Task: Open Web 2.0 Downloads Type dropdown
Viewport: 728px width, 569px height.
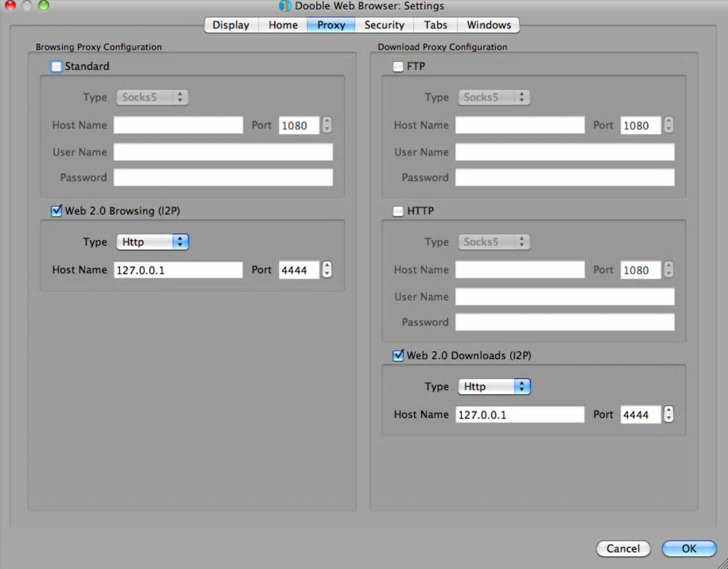Action: pyautogui.click(x=494, y=386)
